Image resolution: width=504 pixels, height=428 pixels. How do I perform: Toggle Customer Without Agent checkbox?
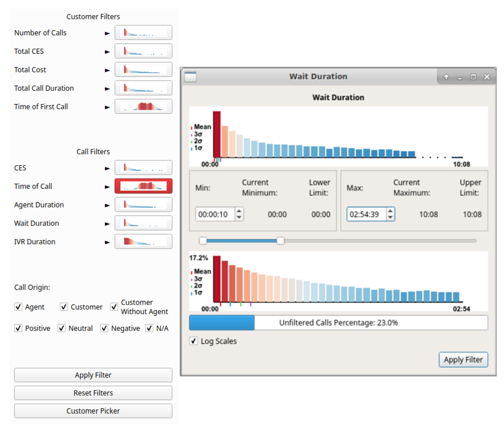tap(114, 307)
